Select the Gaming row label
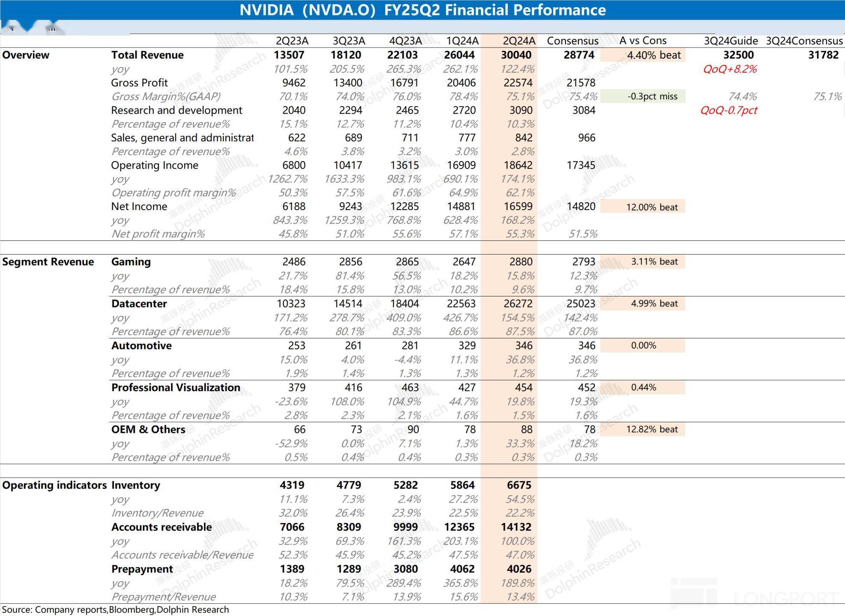This screenshot has width=845, height=616. tap(131, 262)
